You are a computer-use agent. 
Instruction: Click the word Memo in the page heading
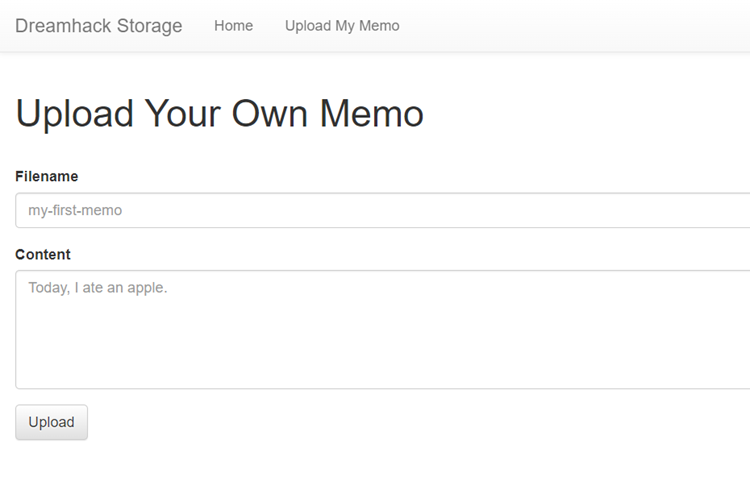tap(372, 113)
